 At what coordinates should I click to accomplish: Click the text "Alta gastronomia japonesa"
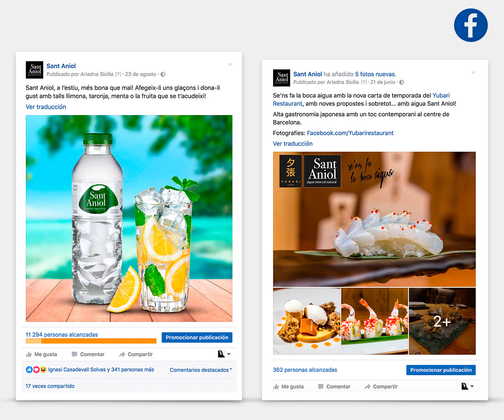(310, 114)
